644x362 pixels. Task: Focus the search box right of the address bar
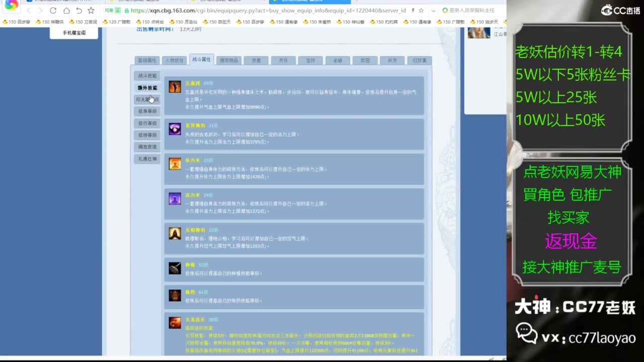[472, 11]
